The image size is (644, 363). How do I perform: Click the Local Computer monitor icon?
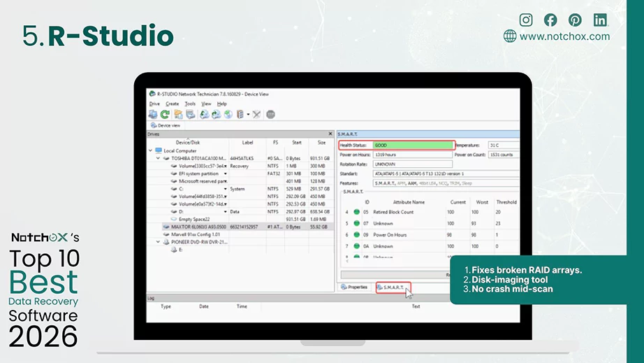tap(159, 150)
